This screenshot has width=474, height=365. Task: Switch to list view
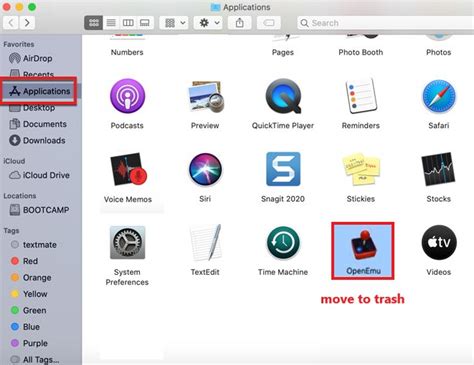(x=111, y=23)
